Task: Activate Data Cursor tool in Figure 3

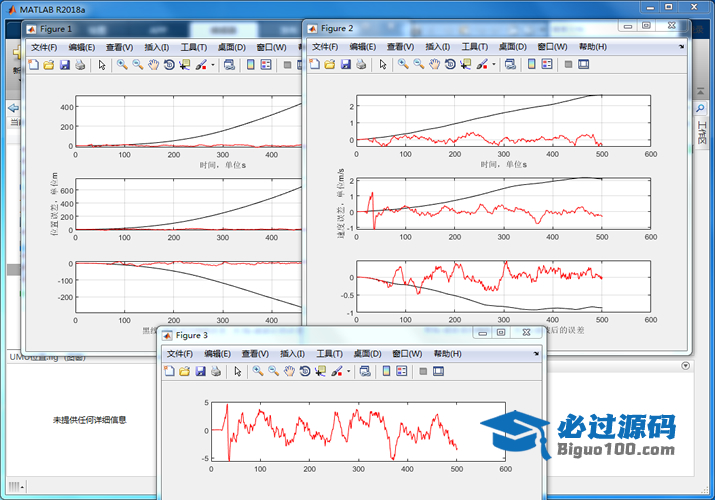Action: point(321,371)
